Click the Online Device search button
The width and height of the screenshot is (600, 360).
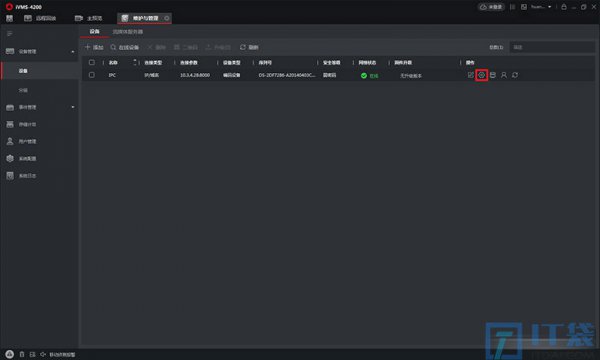125,47
